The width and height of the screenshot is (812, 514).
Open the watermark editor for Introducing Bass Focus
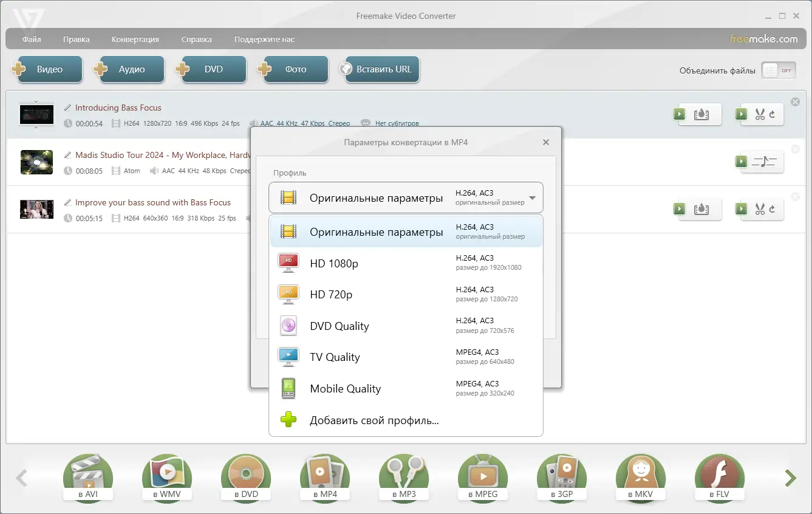click(x=697, y=114)
